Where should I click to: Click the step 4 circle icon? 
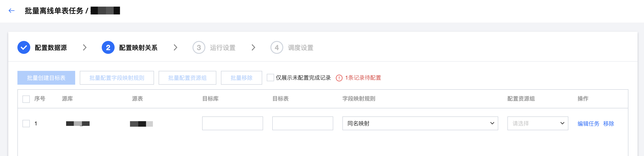pos(276,48)
